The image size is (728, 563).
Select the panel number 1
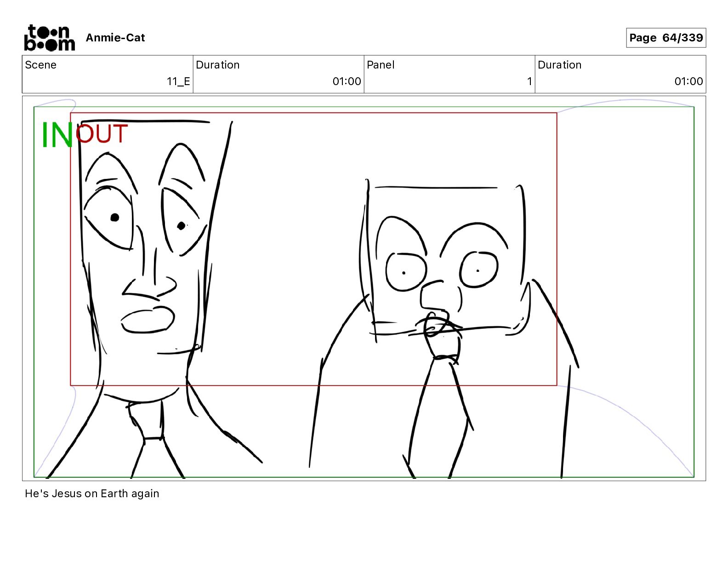(529, 81)
